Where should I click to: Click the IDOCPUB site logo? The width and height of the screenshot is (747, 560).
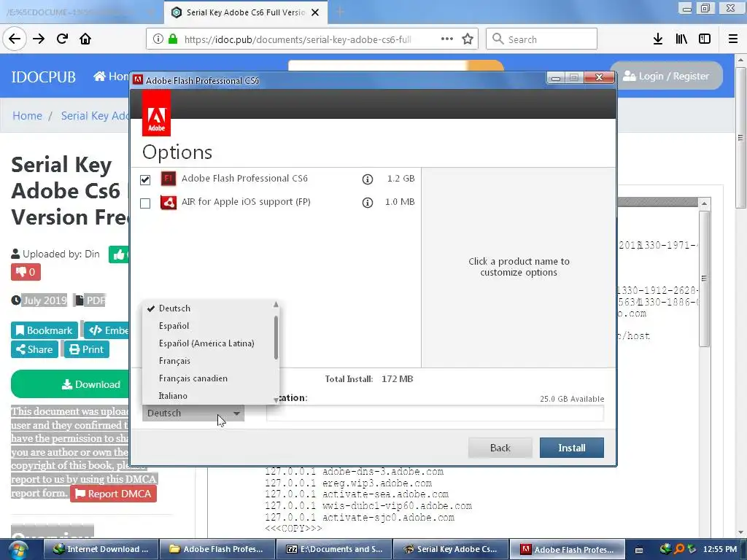click(x=43, y=77)
